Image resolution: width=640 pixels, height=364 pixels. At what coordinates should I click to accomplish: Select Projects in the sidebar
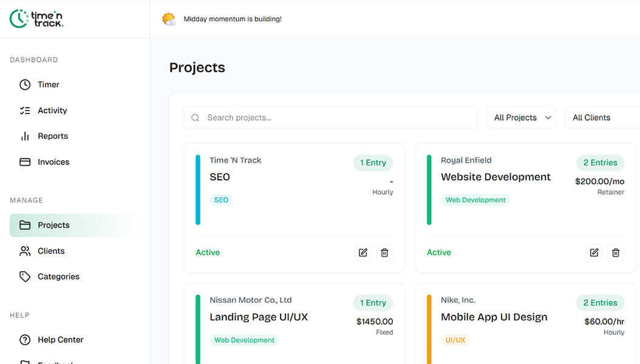coord(53,225)
